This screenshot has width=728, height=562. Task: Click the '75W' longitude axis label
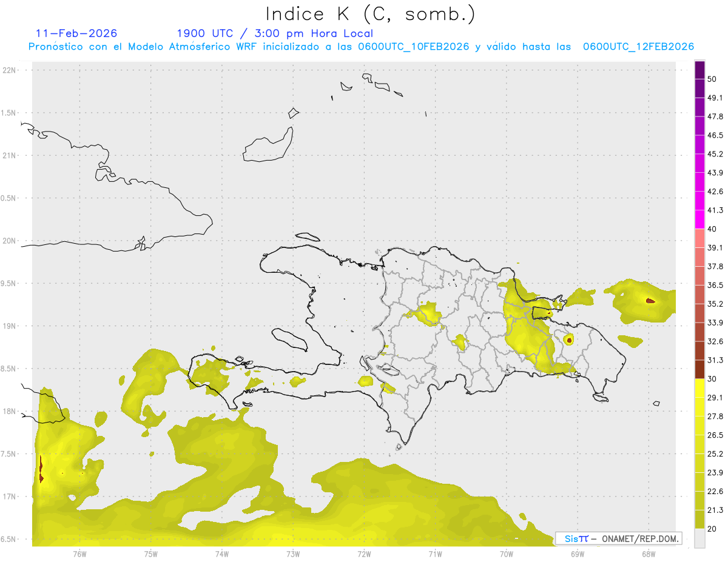point(151,554)
